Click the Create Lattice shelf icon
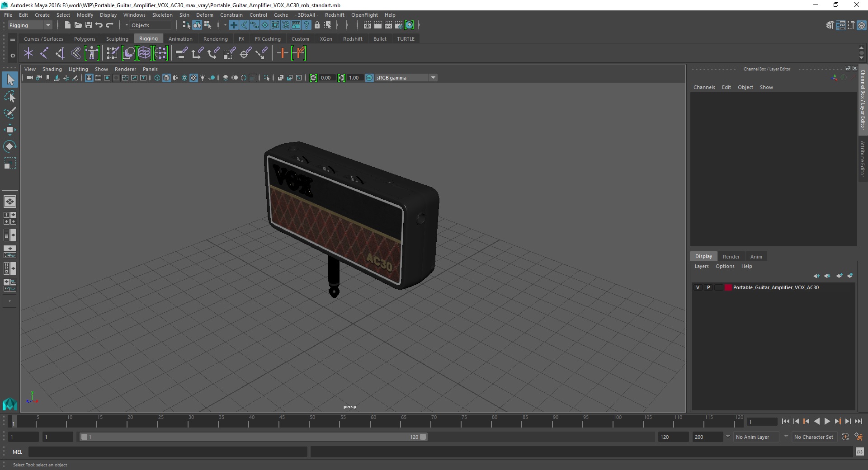Viewport: 868px width, 470px height. coord(144,53)
